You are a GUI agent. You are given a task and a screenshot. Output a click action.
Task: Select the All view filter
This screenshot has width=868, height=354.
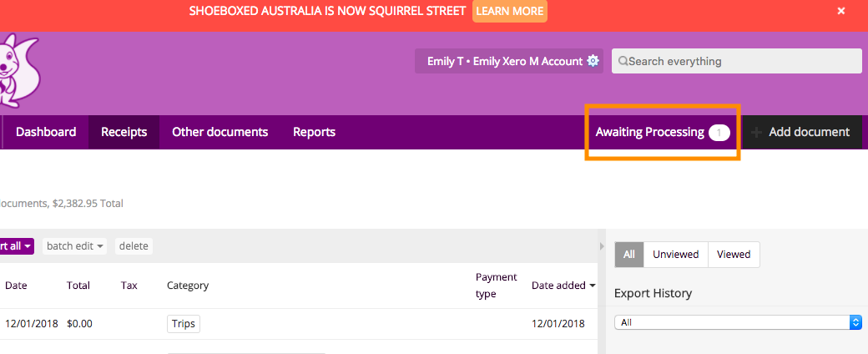[x=628, y=255]
